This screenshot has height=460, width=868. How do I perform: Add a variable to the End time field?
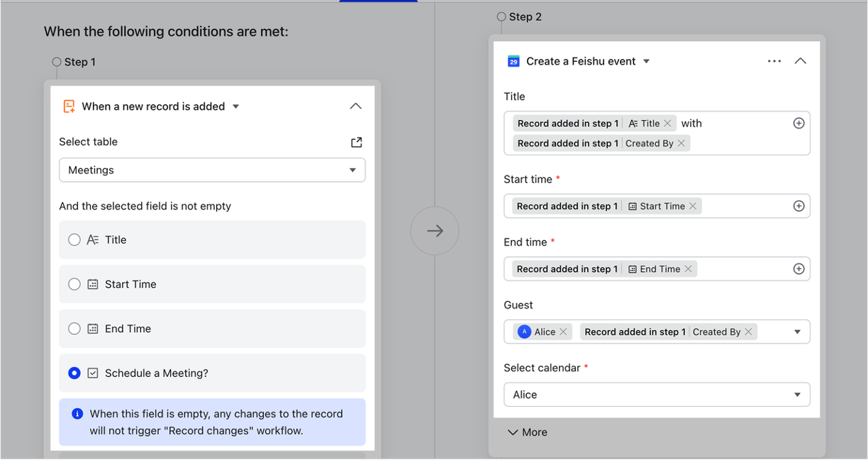point(799,269)
